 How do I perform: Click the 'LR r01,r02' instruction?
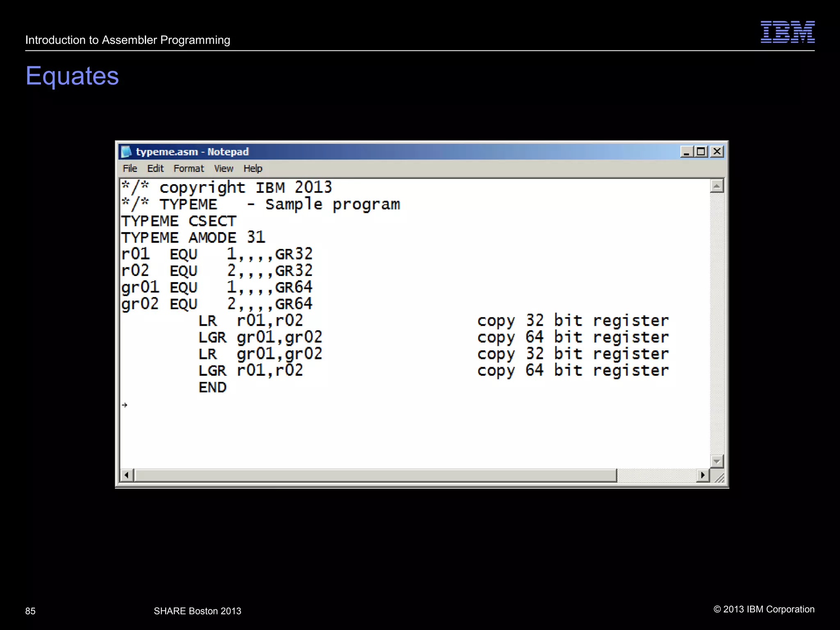[251, 321]
